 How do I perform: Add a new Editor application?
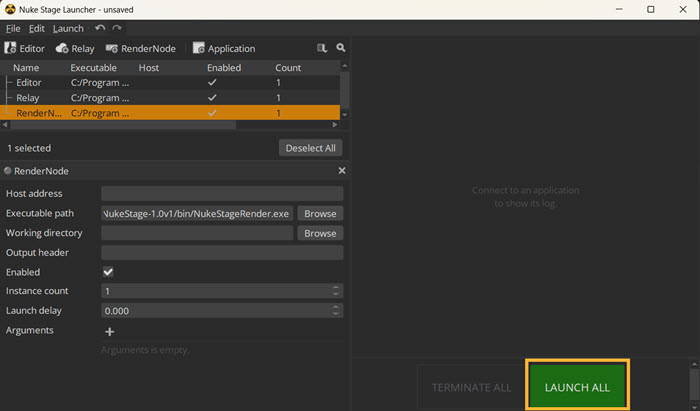click(25, 48)
